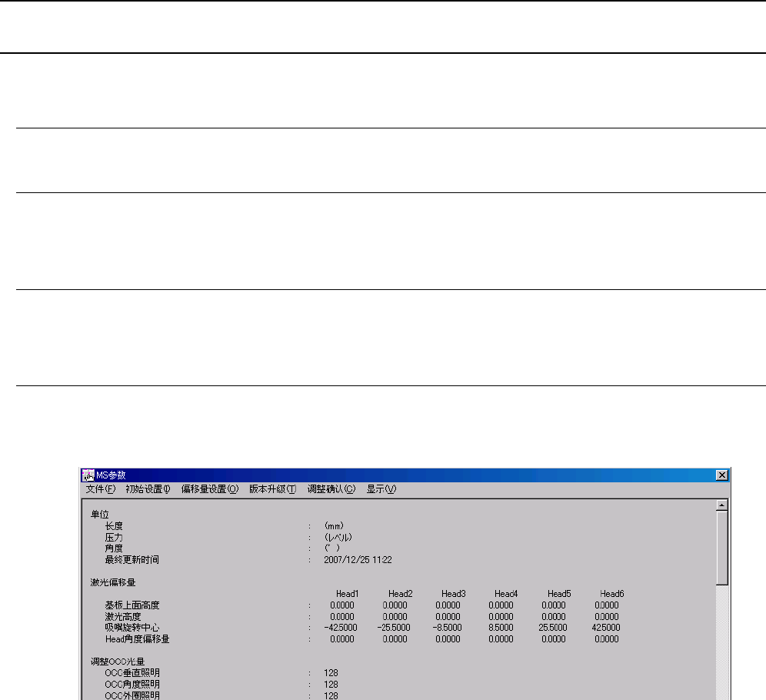Click the 42.5000 value for Head6
The height and width of the screenshot is (700, 766).
(606, 628)
